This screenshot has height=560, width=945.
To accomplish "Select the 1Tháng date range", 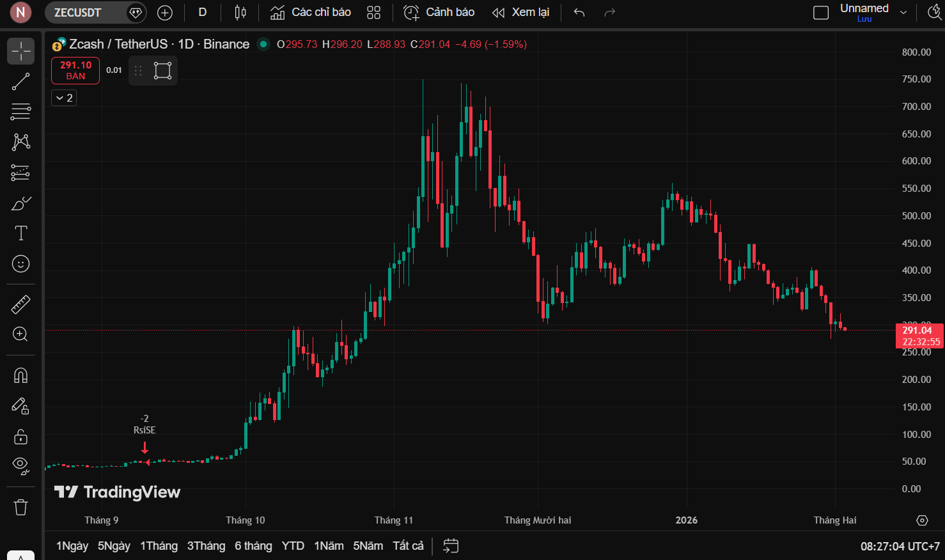I will pyautogui.click(x=159, y=546).
